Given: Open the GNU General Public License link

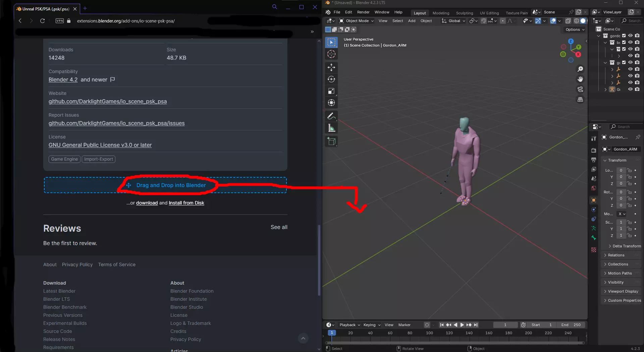Looking at the screenshot, I should (100, 145).
